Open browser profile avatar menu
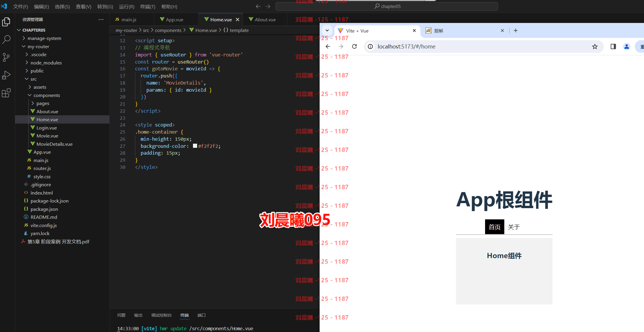This screenshot has width=644, height=332. point(627,46)
